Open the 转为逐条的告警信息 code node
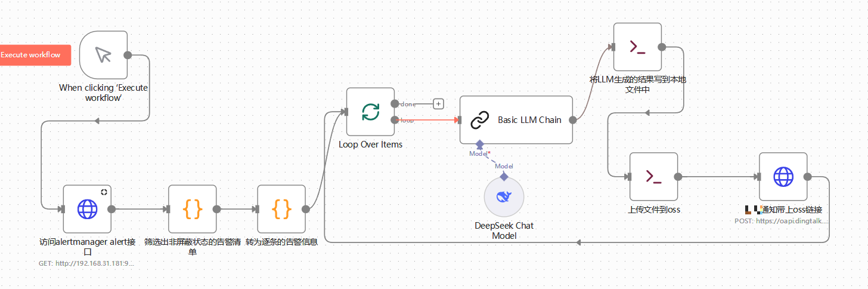This screenshot has height=289, width=868. (281, 209)
